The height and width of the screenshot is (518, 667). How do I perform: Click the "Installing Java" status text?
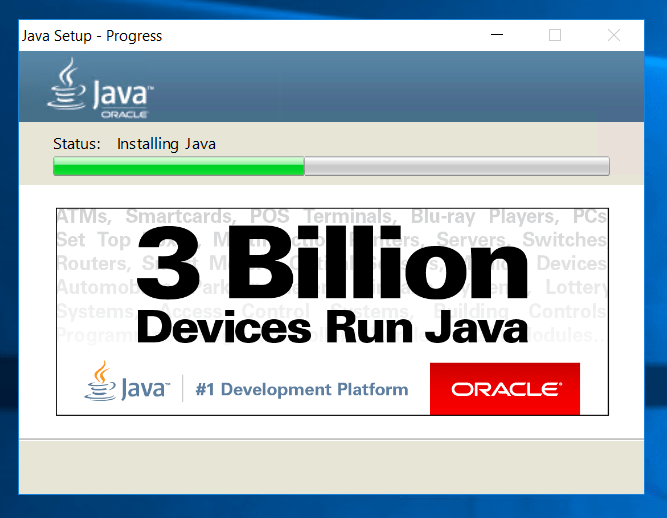[x=166, y=144]
